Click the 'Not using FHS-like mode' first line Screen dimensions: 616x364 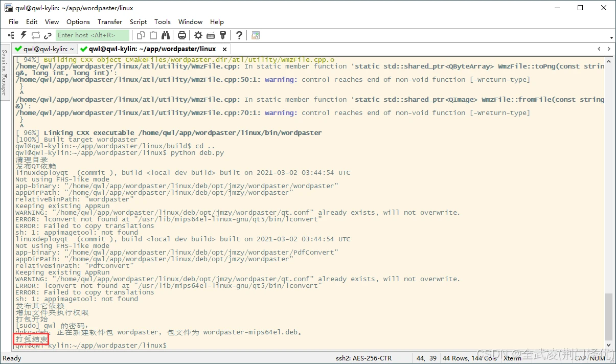coord(62,179)
